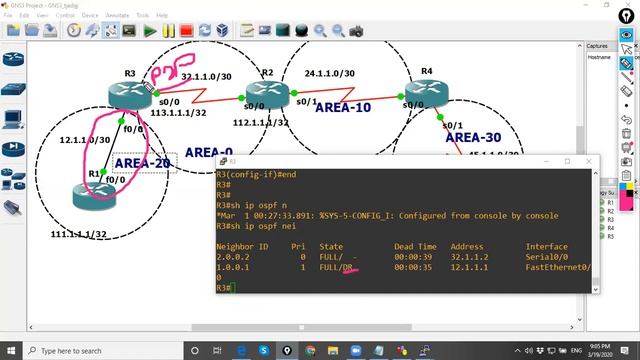Start all devices with green play

tap(150, 31)
